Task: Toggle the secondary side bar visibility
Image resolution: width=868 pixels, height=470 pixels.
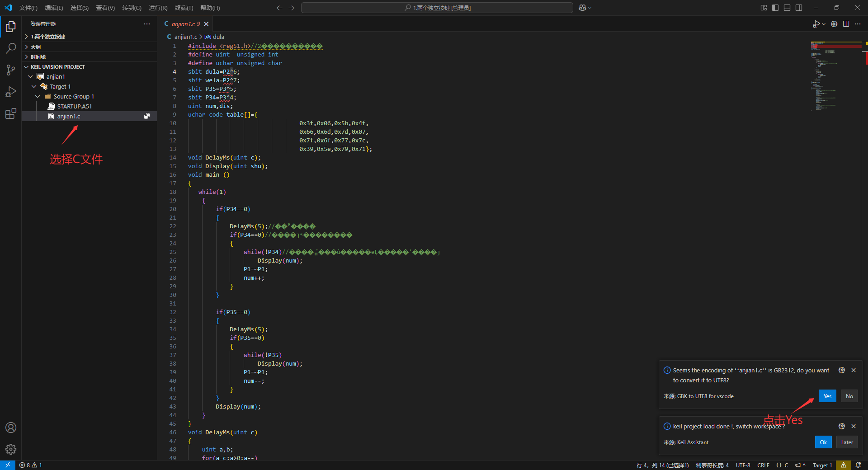Action: click(x=799, y=8)
